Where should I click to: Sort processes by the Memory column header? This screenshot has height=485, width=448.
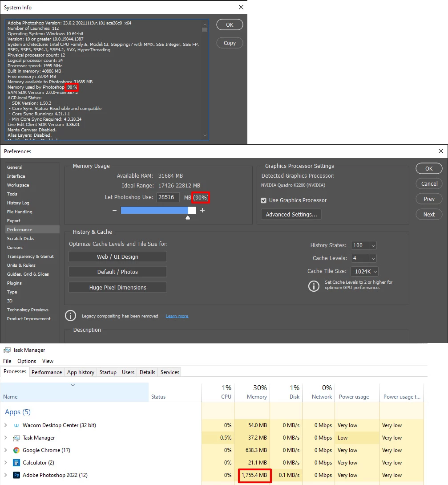pyautogui.click(x=252, y=392)
